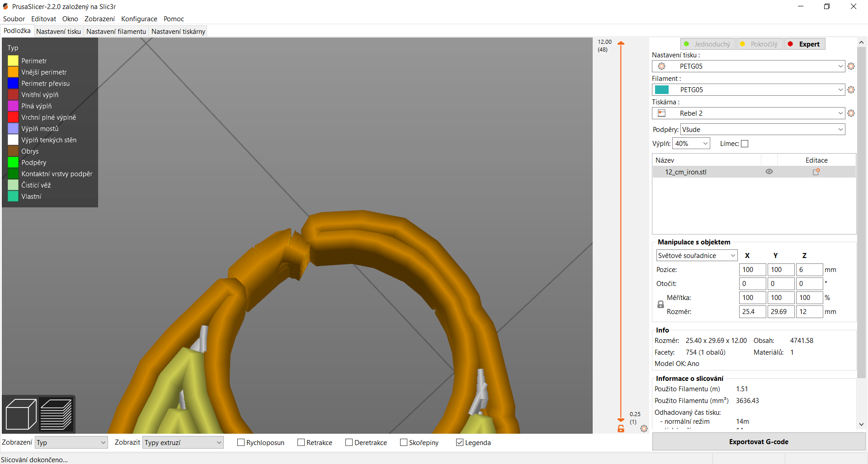
Task: Click the filament settings gear icon
Action: [x=851, y=90]
